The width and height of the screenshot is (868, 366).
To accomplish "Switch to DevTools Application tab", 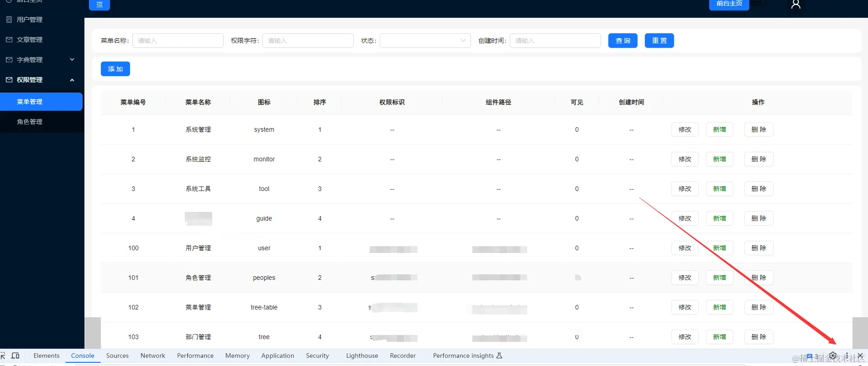I will (277, 356).
